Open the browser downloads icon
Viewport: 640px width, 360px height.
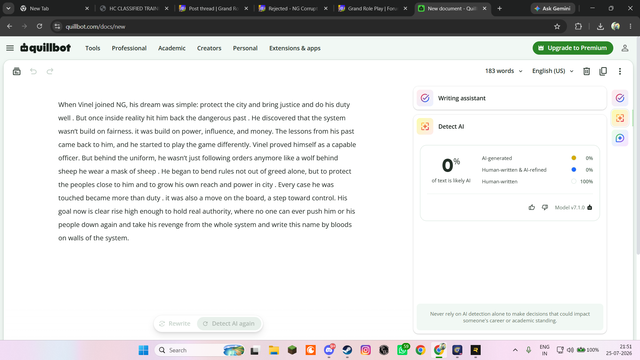click(x=600, y=27)
